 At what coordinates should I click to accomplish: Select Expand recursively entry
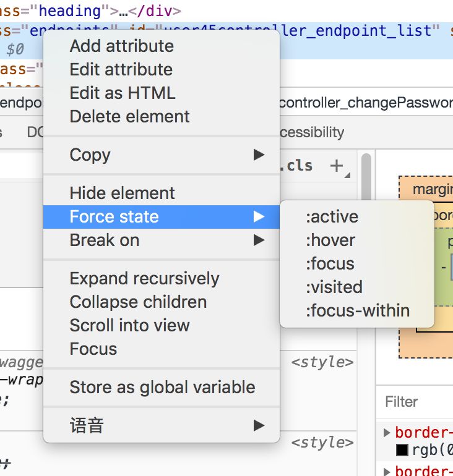click(162, 278)
